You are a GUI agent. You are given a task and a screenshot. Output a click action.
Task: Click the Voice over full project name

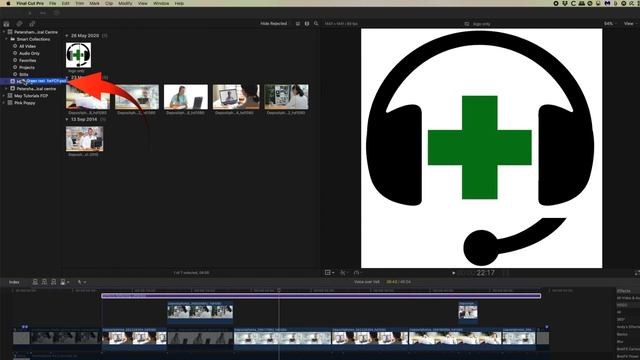367,282
